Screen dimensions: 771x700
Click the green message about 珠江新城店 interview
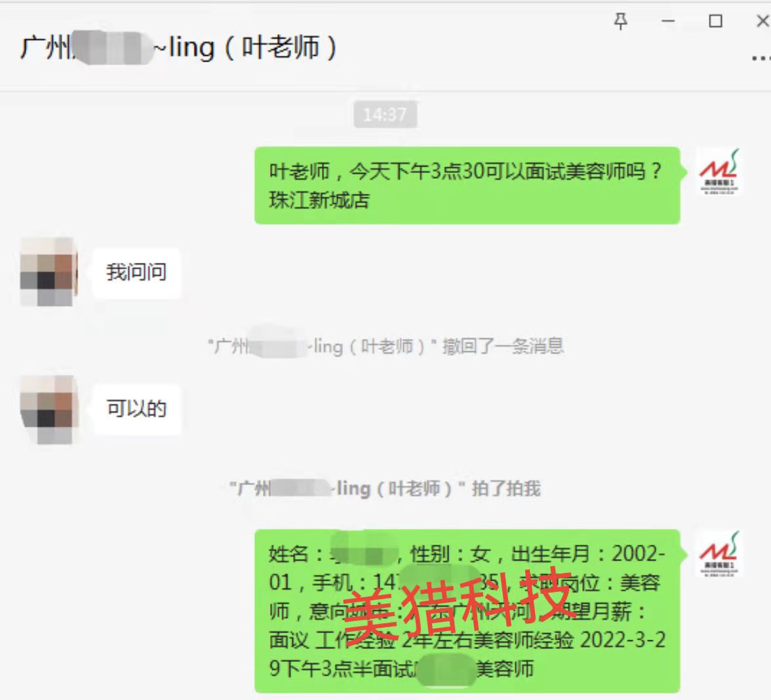467,185
